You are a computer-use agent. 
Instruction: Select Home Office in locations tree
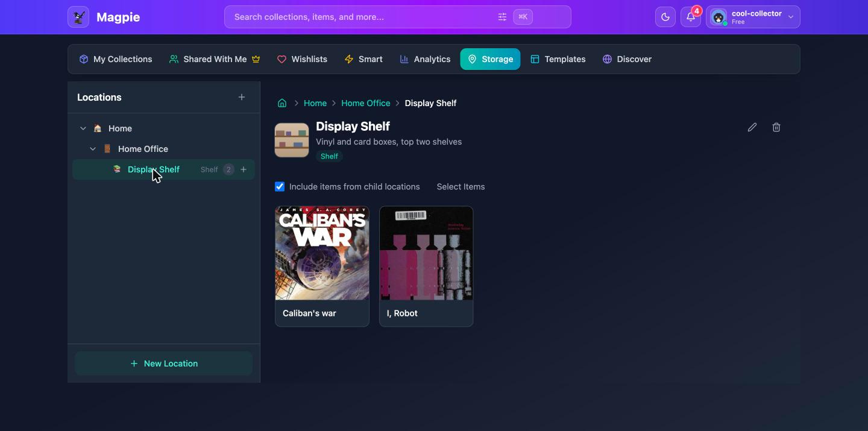[143, 149]
